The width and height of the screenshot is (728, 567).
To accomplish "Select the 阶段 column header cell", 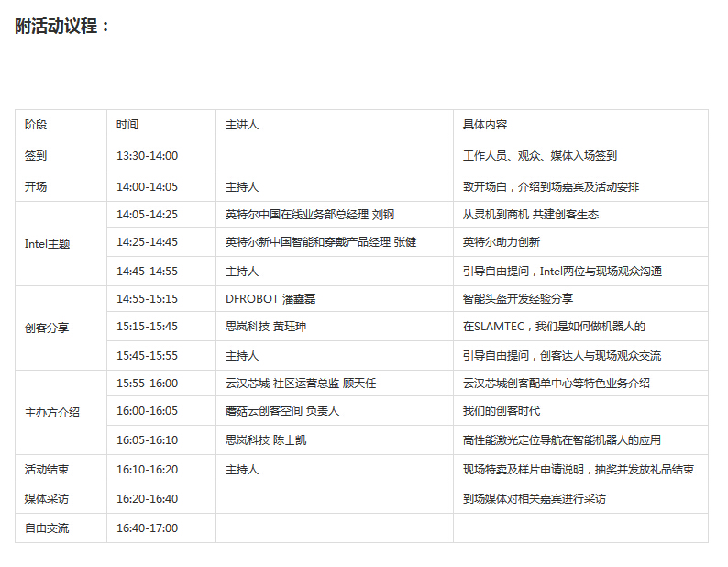I will tap(36, 125).
